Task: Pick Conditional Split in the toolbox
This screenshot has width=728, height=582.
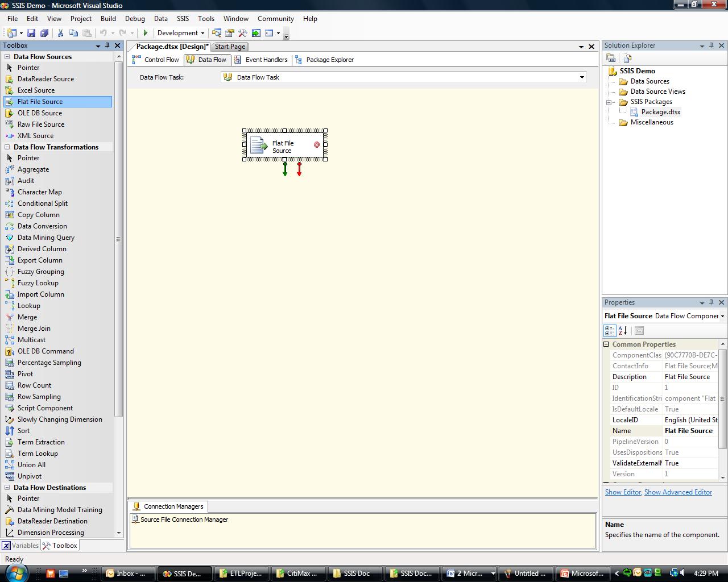Action: tap(42, 203)
